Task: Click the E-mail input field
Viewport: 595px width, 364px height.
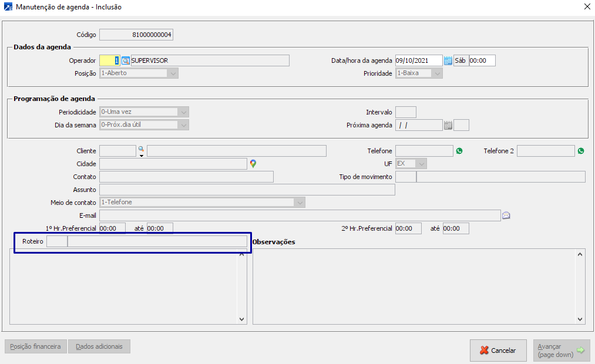Action: (300, 215)
